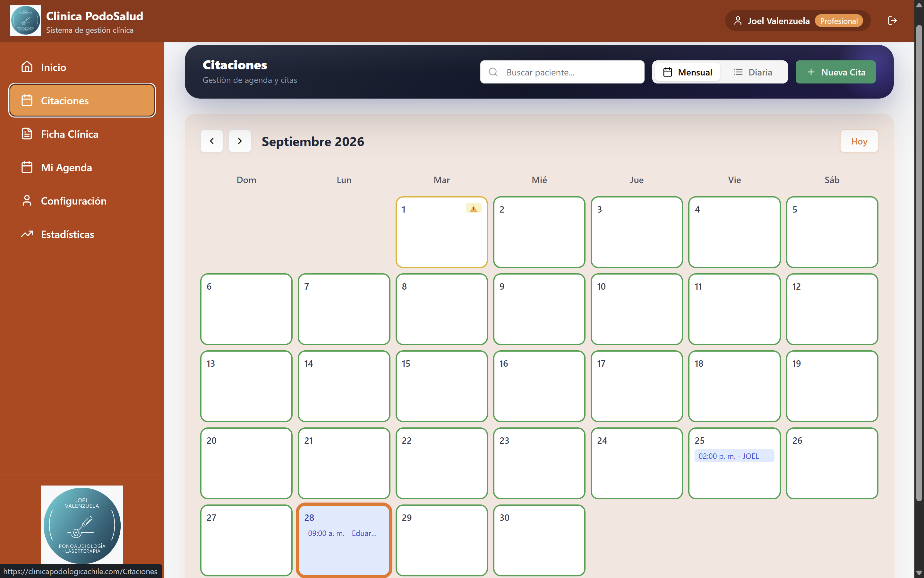Click the Buscar paciente search field
The width and height of the screenshot is (924, 578).
click(562, 72)
